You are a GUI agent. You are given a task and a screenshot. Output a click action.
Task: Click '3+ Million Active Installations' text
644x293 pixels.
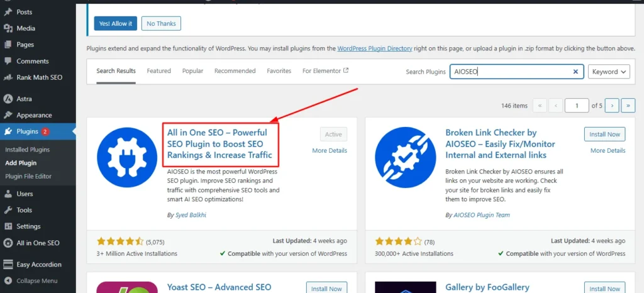pyautogui.click(x=137, y=253)
